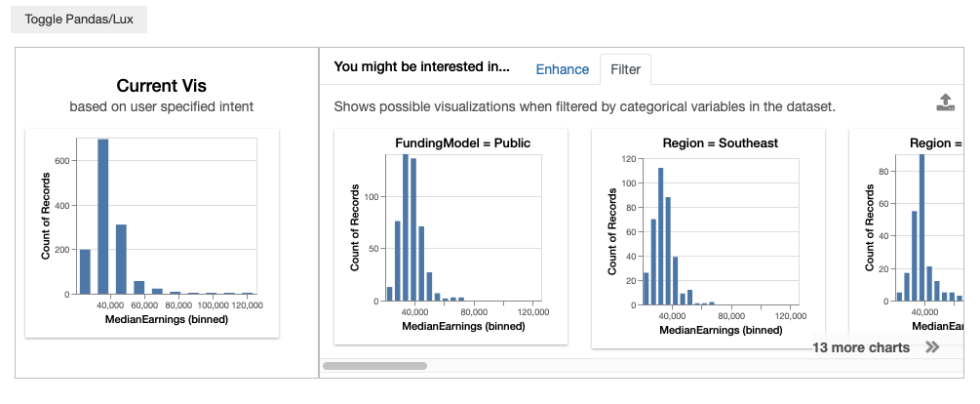Click the Toggle Pandas/Lux button
Screen dimensions: 980x404
pos(79,20)
